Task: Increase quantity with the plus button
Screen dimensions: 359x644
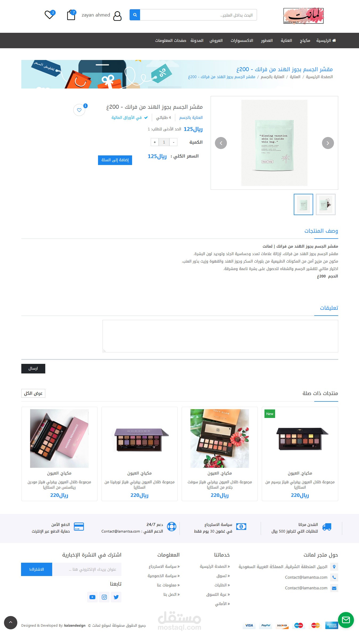Action: [155, 142]
